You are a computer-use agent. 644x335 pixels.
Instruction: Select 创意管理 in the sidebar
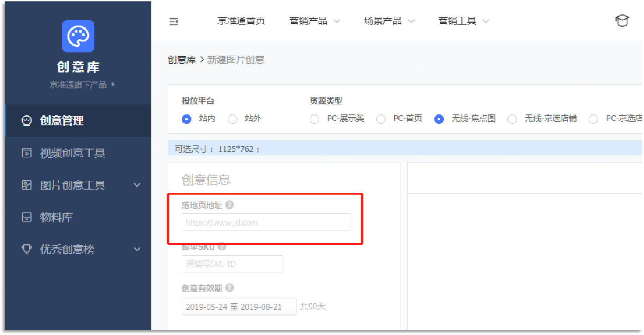(62, 121)
